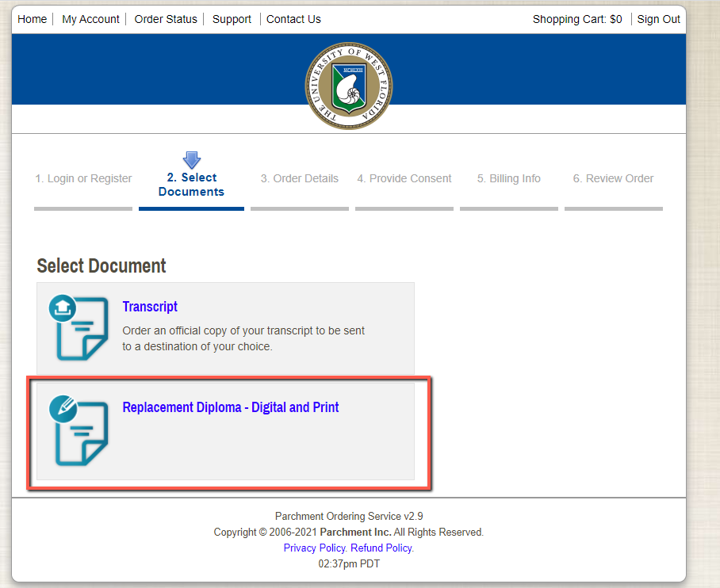Go to the Home page
Viewport: 720px width, 588px height.
coord(33,19)
